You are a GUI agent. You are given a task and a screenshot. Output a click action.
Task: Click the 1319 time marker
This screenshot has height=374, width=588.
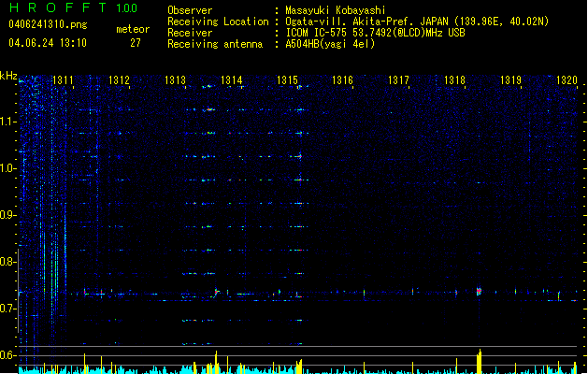coord(511,80)
